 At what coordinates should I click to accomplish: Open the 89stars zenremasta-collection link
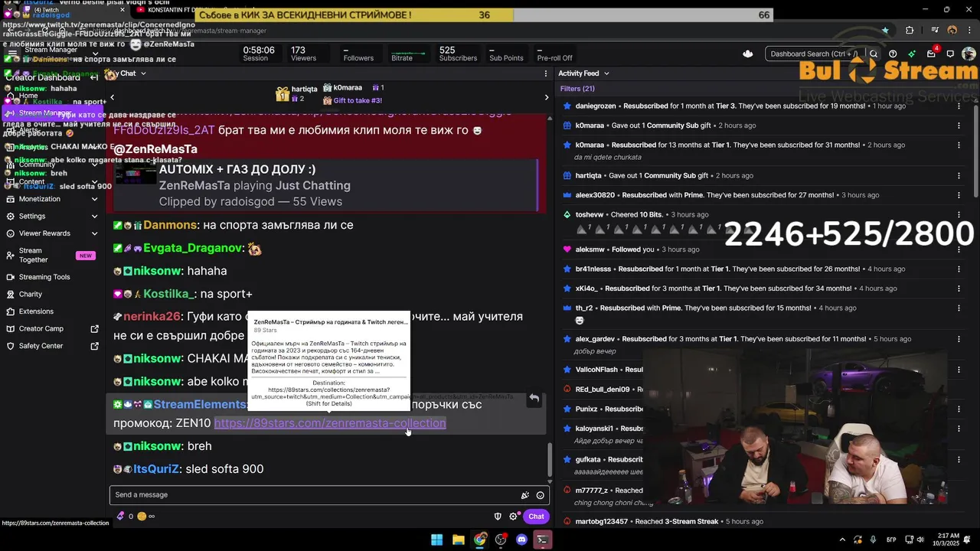(330, 423)
